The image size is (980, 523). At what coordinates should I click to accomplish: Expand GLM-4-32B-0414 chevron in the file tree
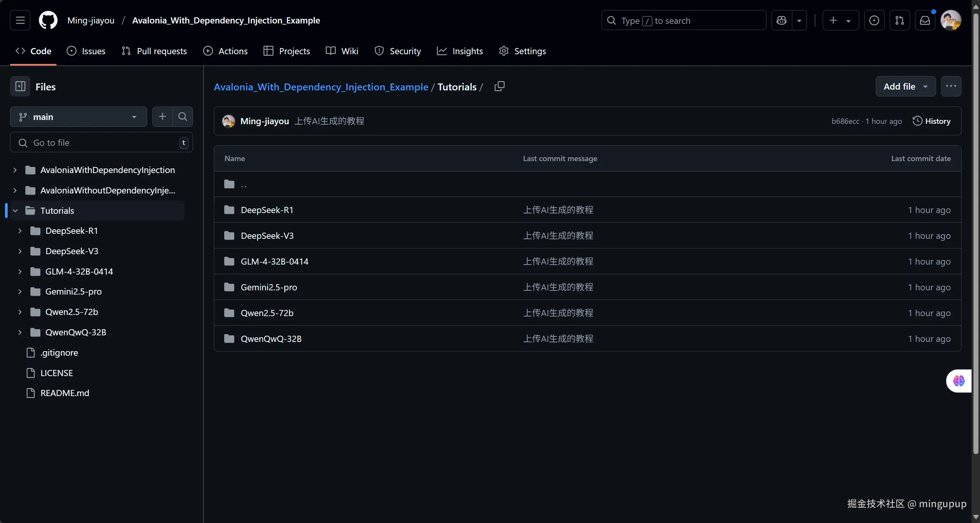[20, 271]
